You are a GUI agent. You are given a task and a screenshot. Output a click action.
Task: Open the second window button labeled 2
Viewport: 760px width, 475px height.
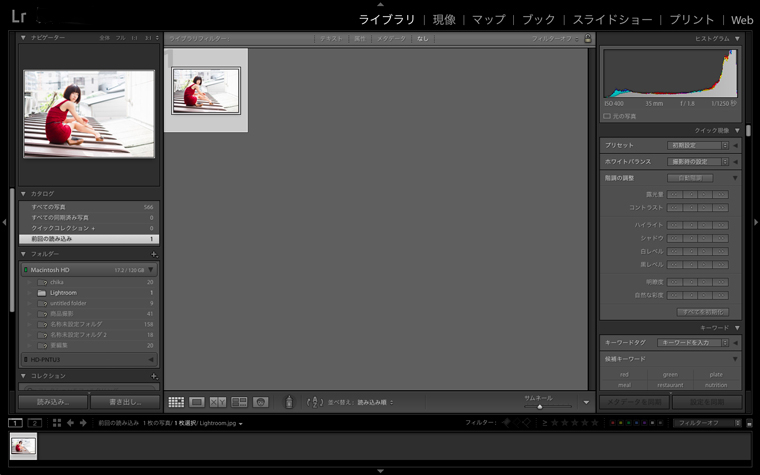(35, 423)
